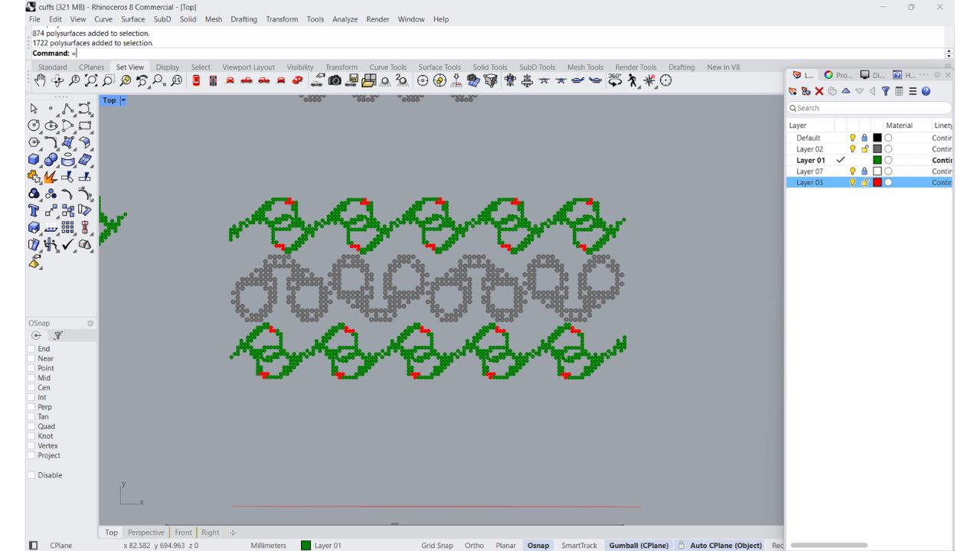Switch to the Perspective viewport tab
The width and height of the screenshot is (980, 551).
pyautogui.click(x=145, y=533)
